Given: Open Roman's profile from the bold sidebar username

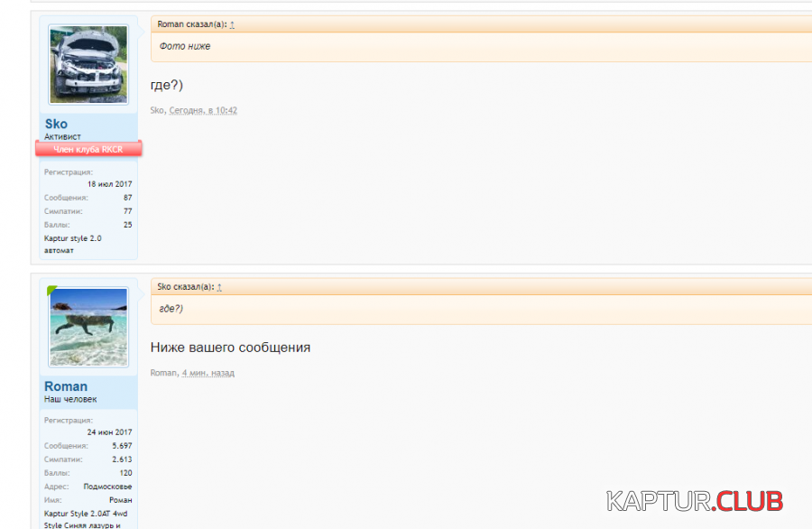Looking at the screenshot, I should (x=66, y=386).
